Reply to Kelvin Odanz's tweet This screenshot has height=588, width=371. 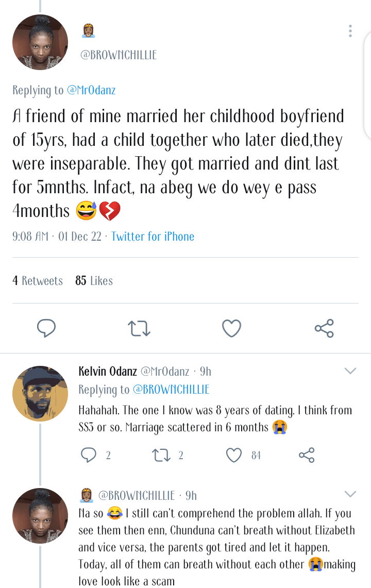pos(89,455)
